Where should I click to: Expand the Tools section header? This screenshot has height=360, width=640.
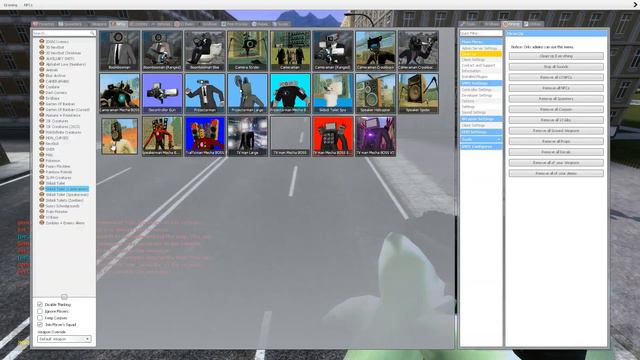(x=481, y=140)
